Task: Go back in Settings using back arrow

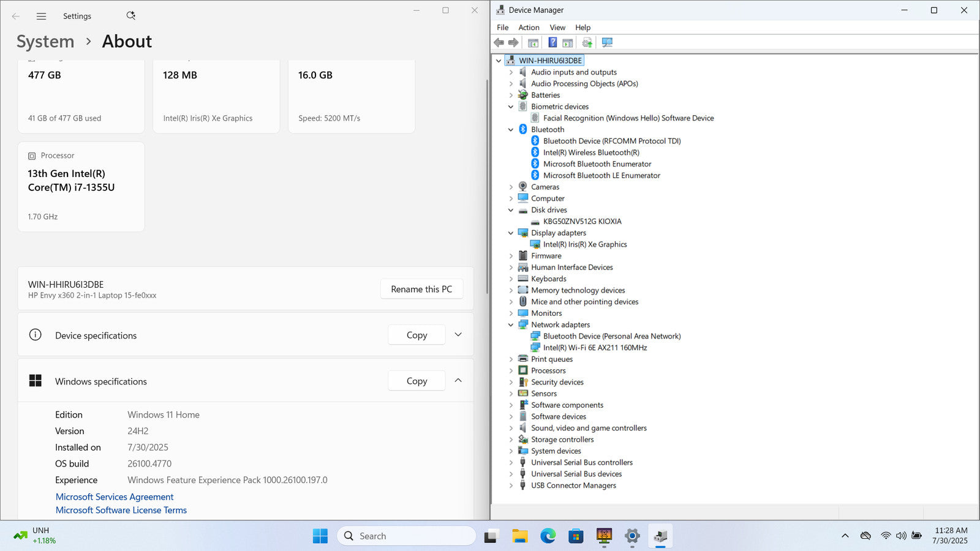Action: [16, 17]
